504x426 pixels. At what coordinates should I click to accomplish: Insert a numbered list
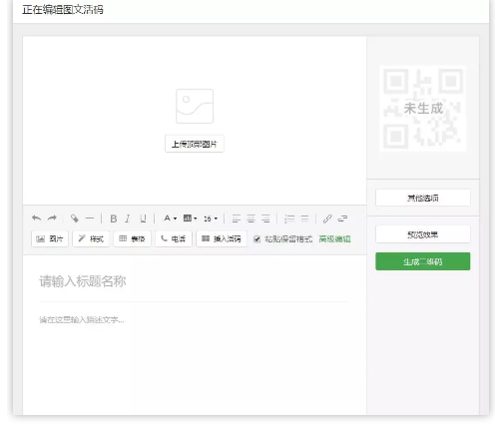click(x=289, y=218)
